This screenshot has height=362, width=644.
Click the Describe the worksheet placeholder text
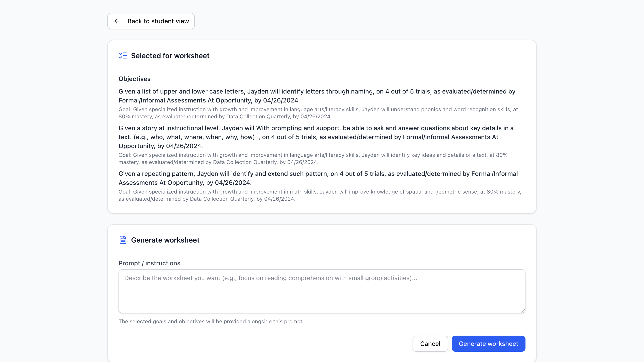[271, 278]
